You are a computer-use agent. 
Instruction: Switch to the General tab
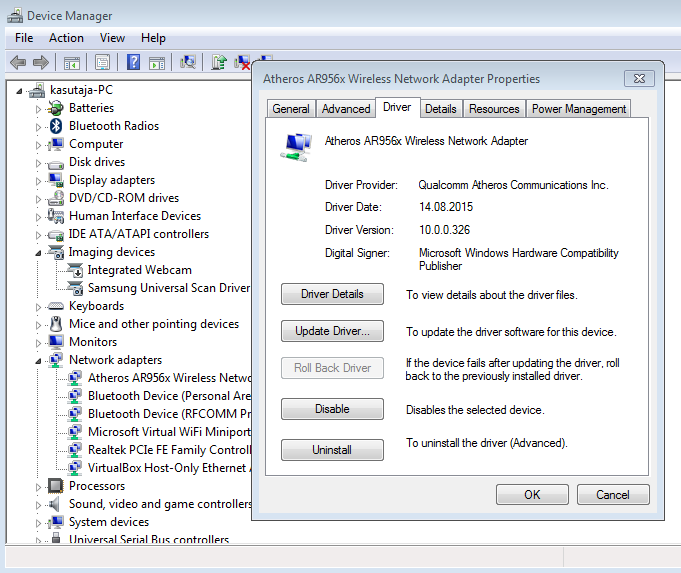pyautogui.click(x=291, y=109)
